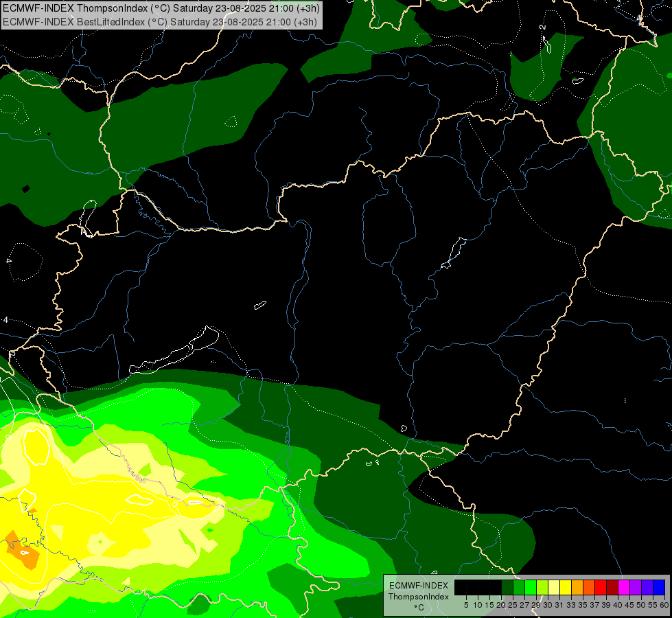Click the magenta 40–45 legend swatch
Image resolution: width=672 pixels, height=618 pixels.
tap(624, 587)
